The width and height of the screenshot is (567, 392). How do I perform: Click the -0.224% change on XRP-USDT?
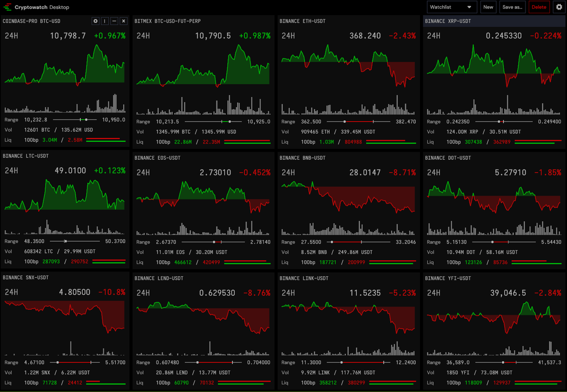pyautogui.click(x=545, y=36)
